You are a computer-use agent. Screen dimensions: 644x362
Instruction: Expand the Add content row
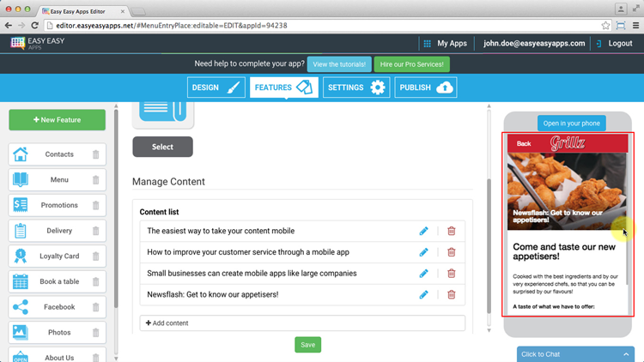point(302,323)
